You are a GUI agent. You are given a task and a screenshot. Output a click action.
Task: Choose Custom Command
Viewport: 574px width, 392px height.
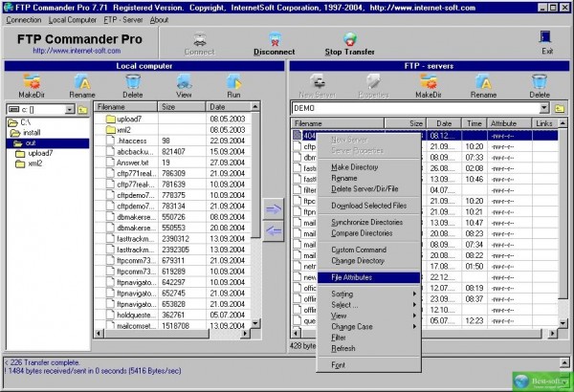[x=368, y=250]
